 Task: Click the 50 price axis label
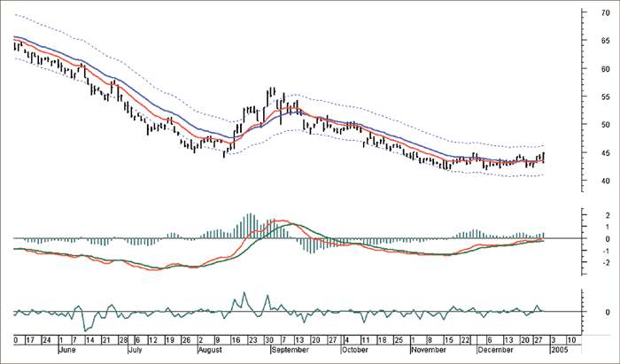click(605, 125)
